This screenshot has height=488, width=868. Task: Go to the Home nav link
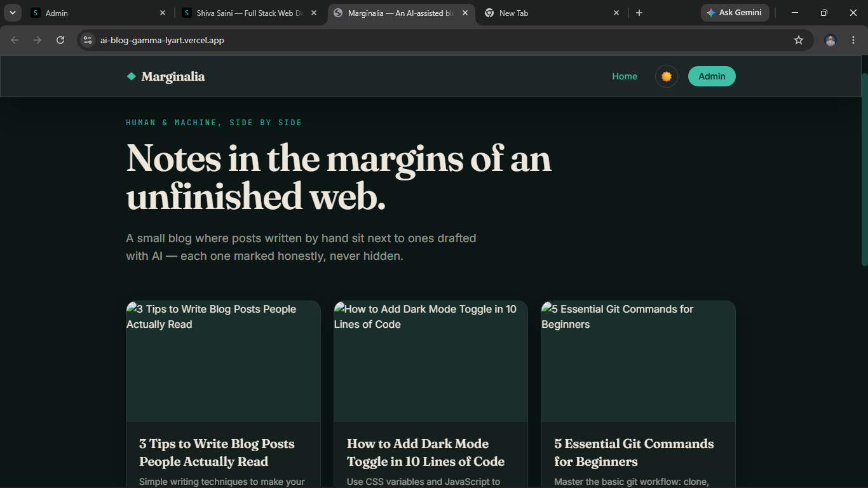(625, 76)
